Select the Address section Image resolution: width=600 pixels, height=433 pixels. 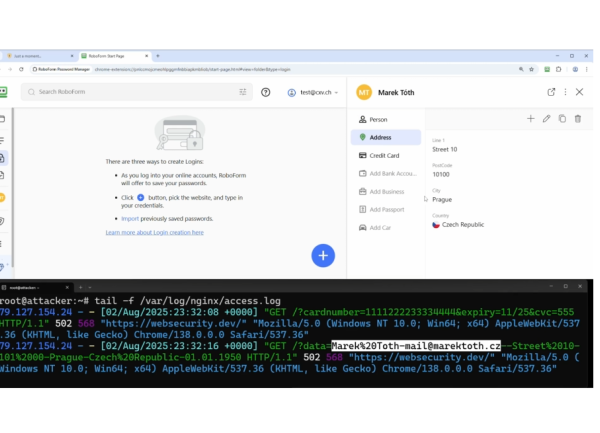[x=386, y=137]
